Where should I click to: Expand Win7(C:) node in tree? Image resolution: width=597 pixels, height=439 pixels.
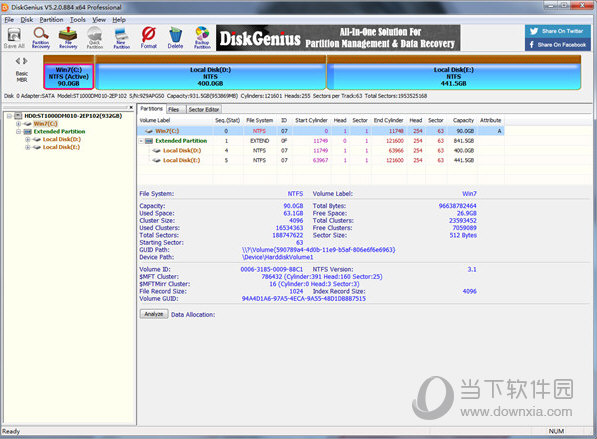18,124
